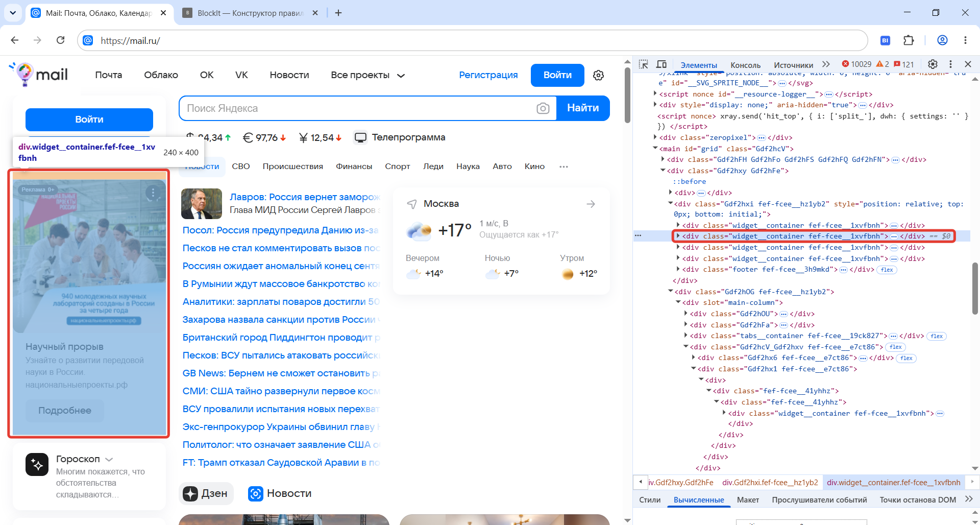
Task: Select the СВО news category
Action: pyautogui.click(x=241, y=166)
